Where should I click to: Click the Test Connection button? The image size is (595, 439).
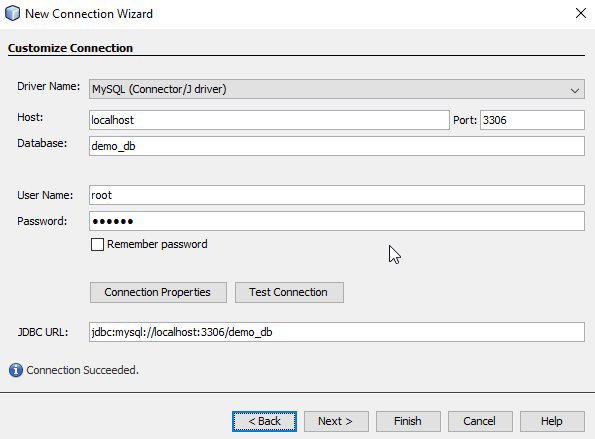289,292
